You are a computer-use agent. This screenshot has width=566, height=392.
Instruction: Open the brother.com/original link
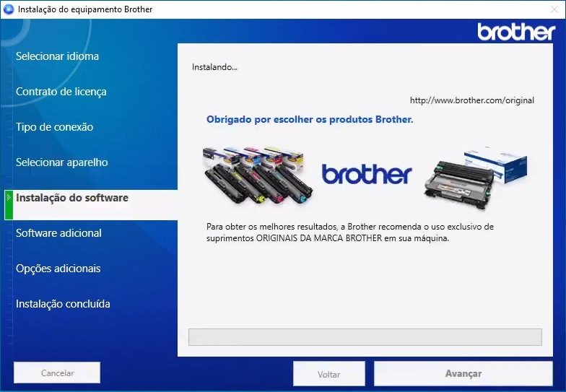click(x=472, y=100)
